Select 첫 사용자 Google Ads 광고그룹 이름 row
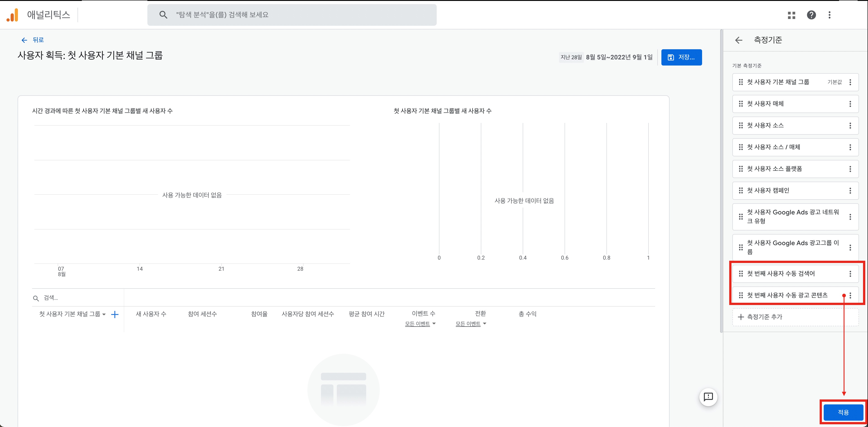868x427 pixels. pyautogui.click(x=795, y=248)
